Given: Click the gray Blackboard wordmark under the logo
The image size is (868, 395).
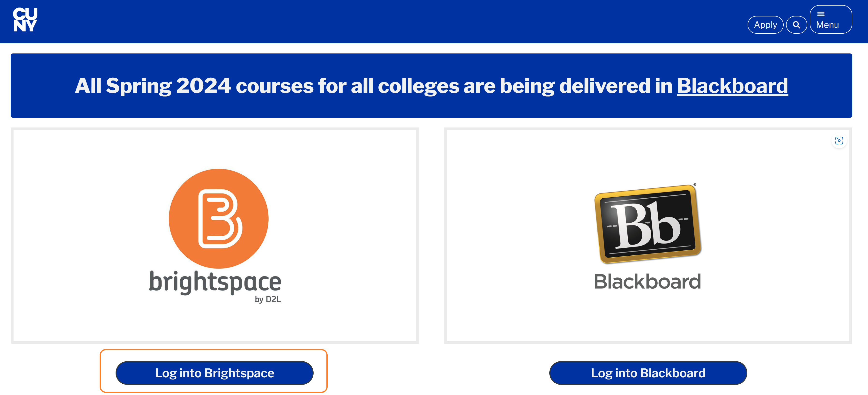Looking at the screenshot, I should click(x=647, y=282).
